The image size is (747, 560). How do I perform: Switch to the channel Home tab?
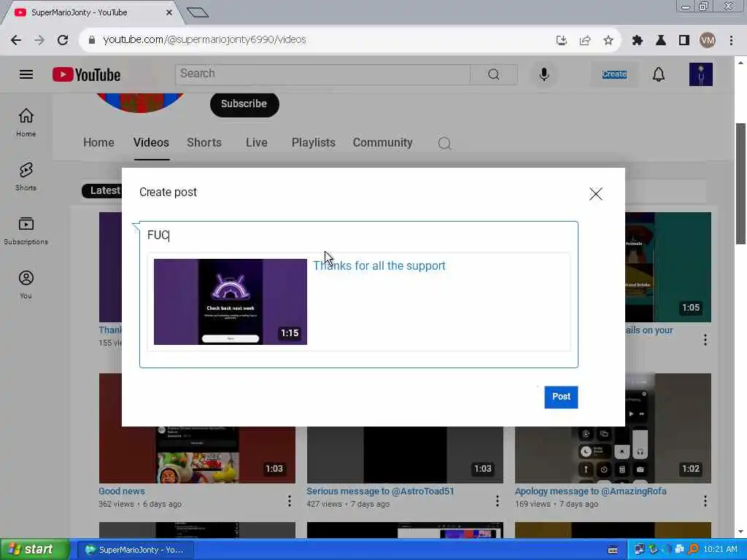point(98,142)
